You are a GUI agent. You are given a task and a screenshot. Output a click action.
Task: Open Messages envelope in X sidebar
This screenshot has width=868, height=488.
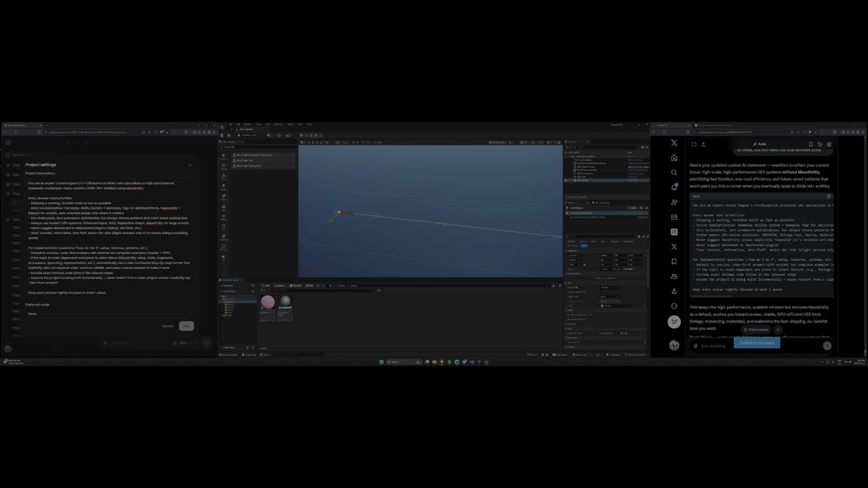673,217
